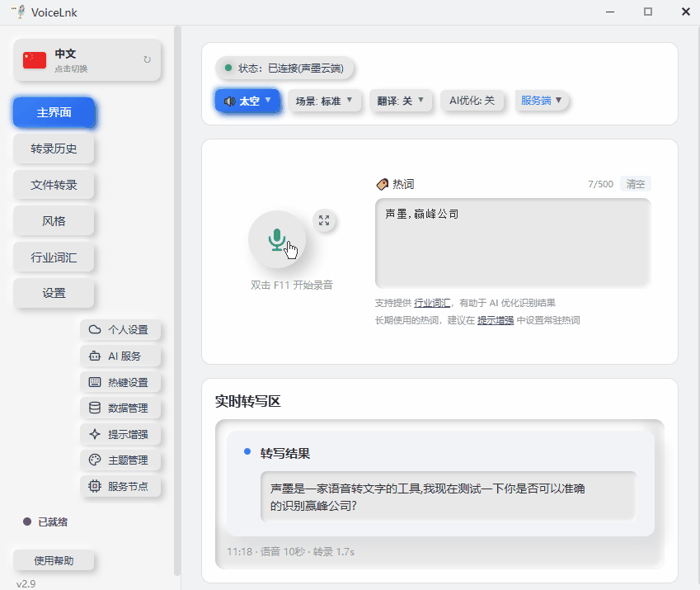The image size is (700, 590).
Task: Expand the recording area fullscreen icon
Action: (324, 221)
